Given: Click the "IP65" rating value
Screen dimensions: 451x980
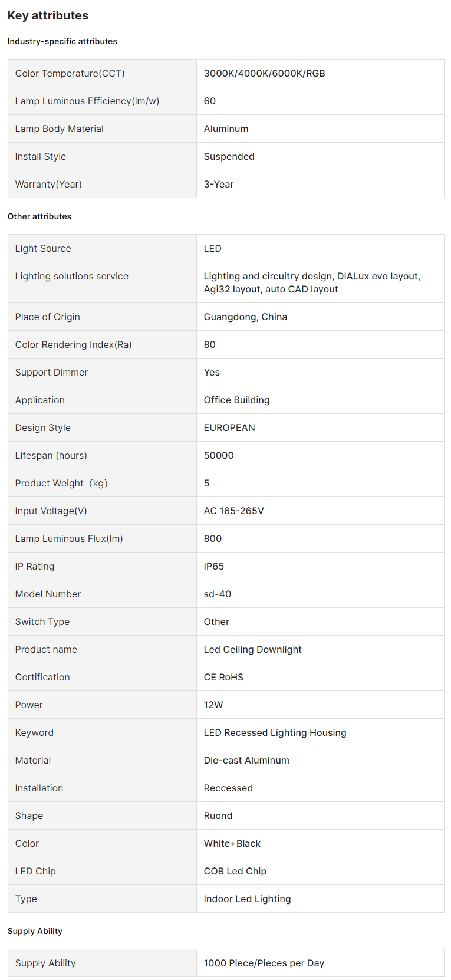Looking at the screenshot, I should point(213,567).
